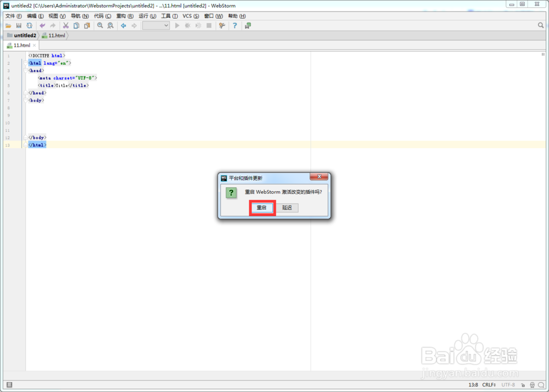Click the Synchronize files icon
The width and height of the screenshot is (549, 392).
click(x=30, y=25)
